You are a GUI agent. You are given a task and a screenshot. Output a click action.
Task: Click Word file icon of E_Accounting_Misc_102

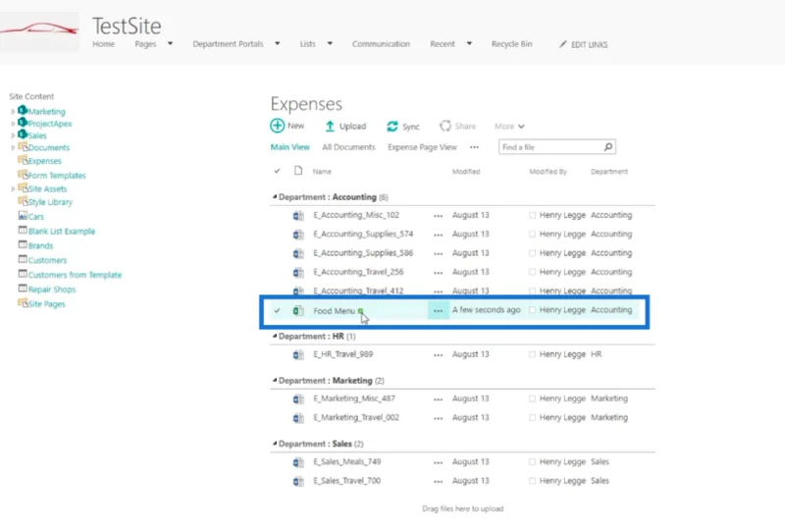point(298,215)
